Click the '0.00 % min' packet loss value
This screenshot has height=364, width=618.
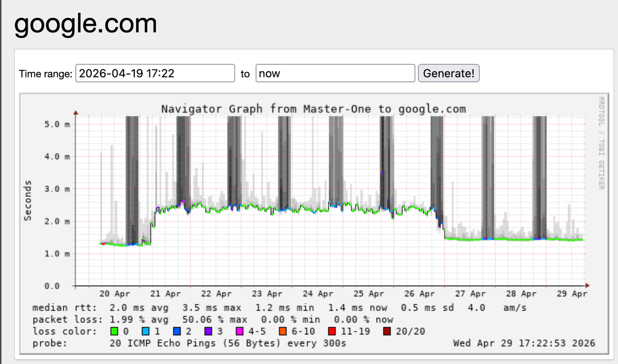tap(291, 320)
